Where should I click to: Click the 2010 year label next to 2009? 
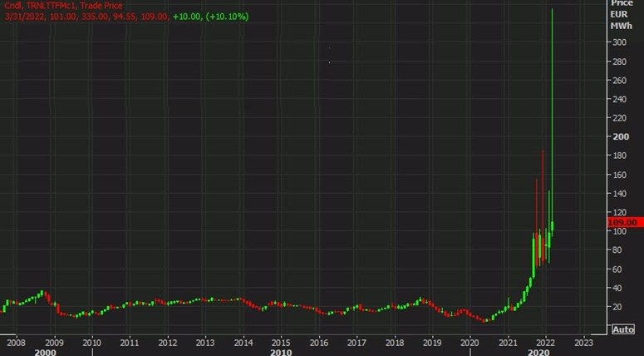click(x=92, y=343)
